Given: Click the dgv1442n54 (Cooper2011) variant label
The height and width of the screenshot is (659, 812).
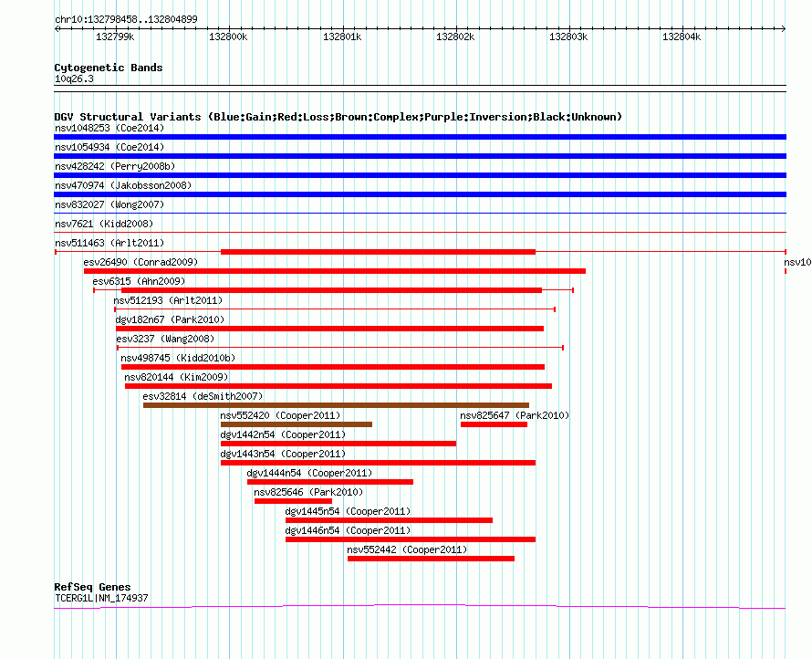Looking at the screenshot, I should pos(283,434).
